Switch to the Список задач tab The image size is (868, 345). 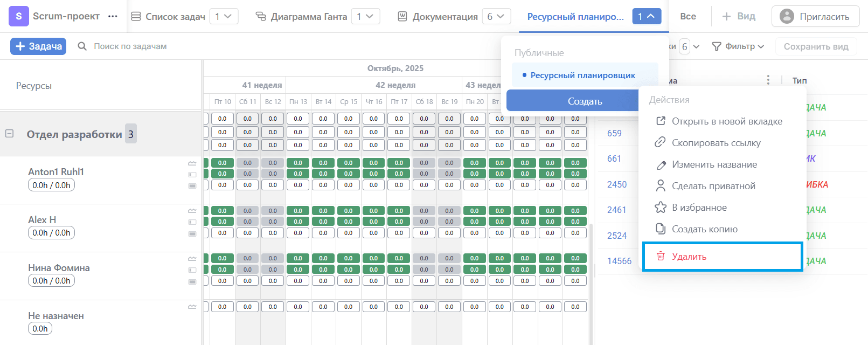coord(169,17)
